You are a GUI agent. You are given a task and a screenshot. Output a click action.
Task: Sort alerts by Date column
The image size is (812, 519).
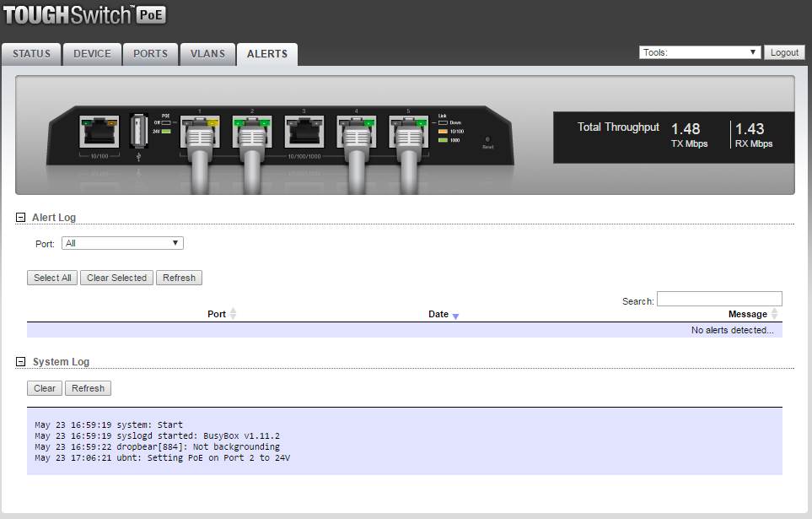[438, 314]
